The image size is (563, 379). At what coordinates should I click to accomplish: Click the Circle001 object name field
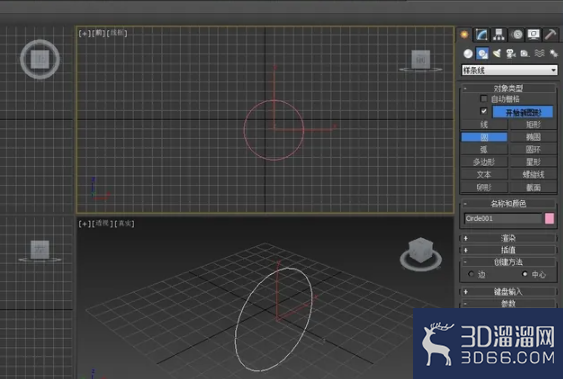coord(502,218)
